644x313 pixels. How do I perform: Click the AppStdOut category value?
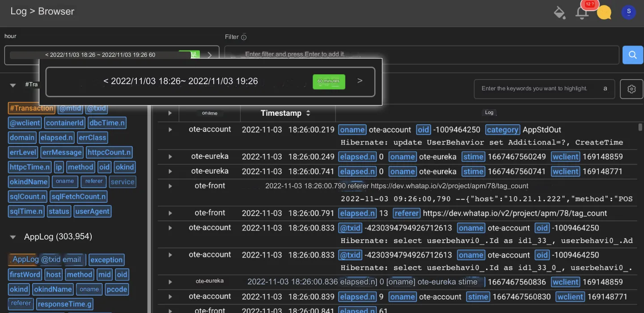click(542, 130)
